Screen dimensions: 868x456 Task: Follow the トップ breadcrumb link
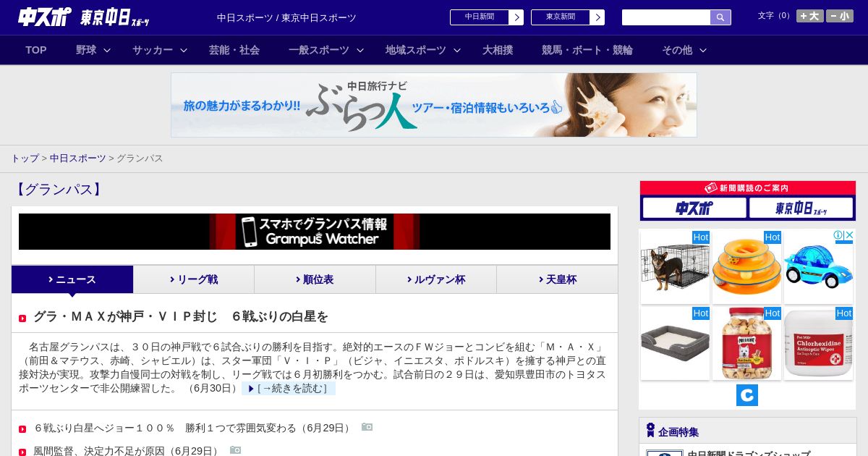(25, 159)
